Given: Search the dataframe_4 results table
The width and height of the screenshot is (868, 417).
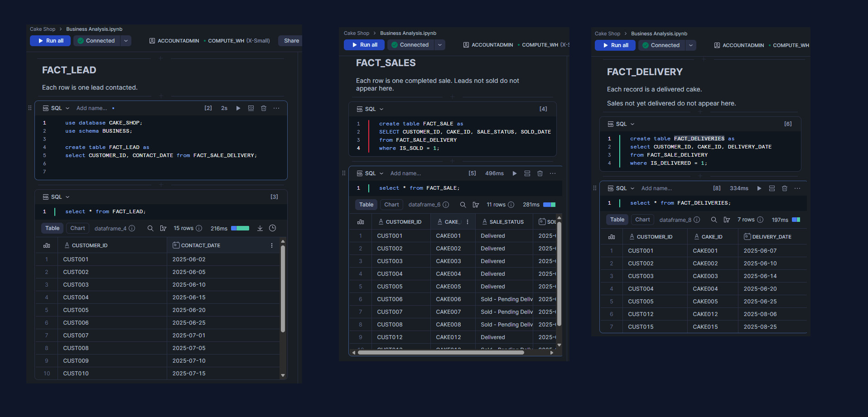Looking at the screenshot, I should pyautogui.click(x=150, y=228).
